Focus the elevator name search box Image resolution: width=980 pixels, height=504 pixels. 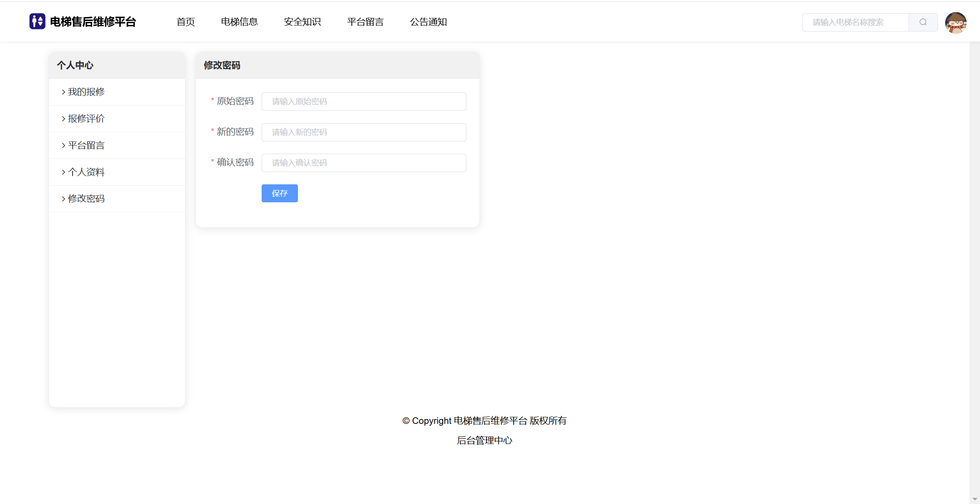[855, 22]
